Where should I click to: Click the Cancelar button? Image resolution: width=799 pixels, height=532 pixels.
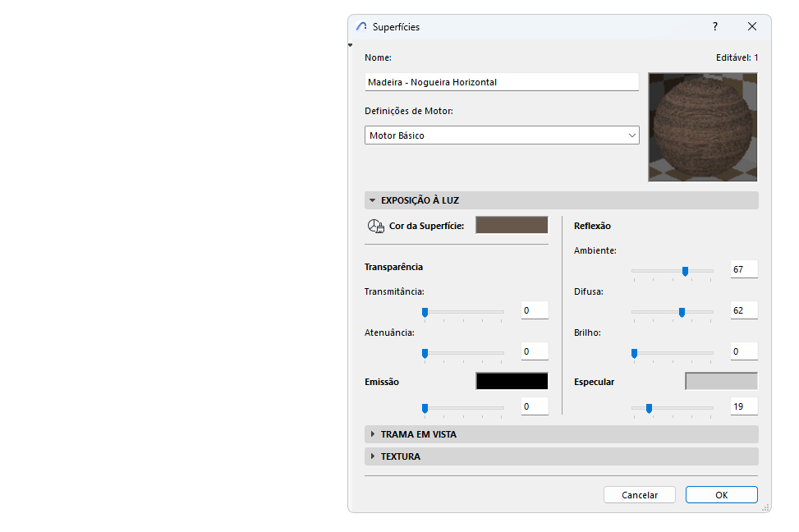click(639, 494)
